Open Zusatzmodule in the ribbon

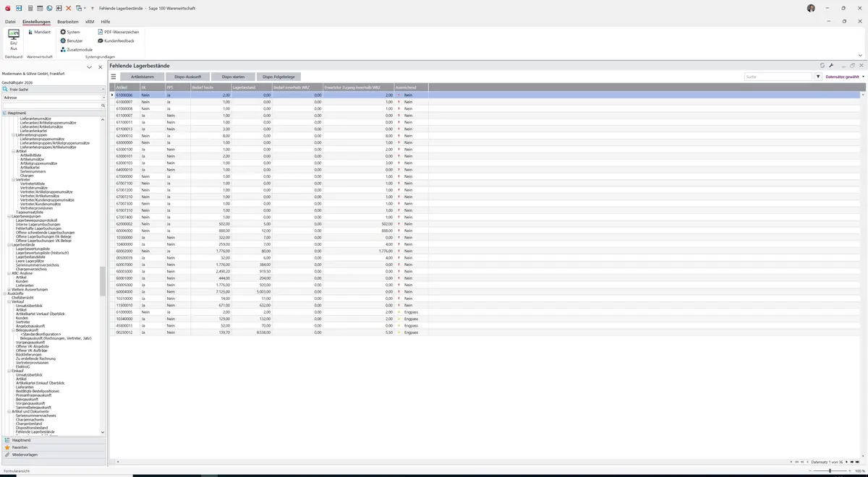click(77, 50)
